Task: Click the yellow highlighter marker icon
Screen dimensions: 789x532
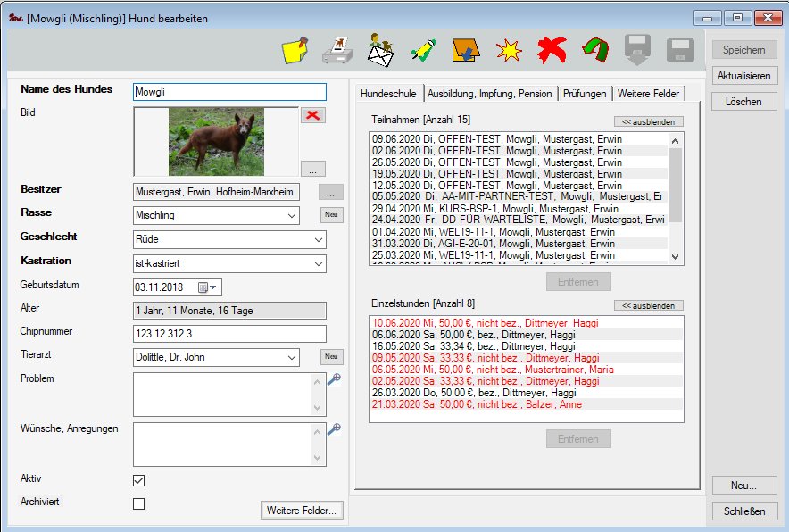Action: [424, 51]
